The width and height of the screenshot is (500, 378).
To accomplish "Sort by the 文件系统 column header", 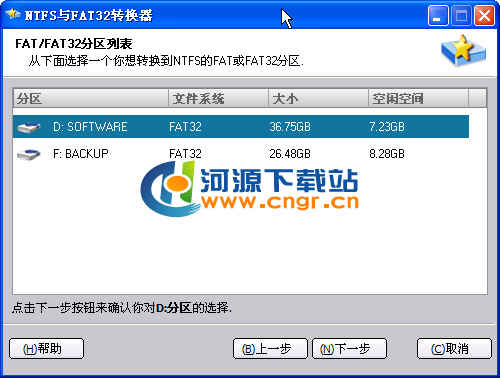I will [x=218, y=98].
